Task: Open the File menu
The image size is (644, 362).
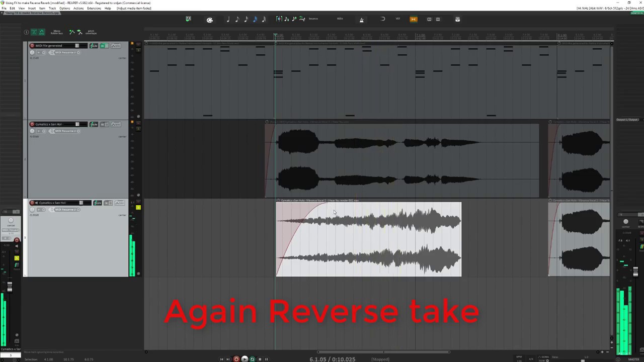Action: 4,8
